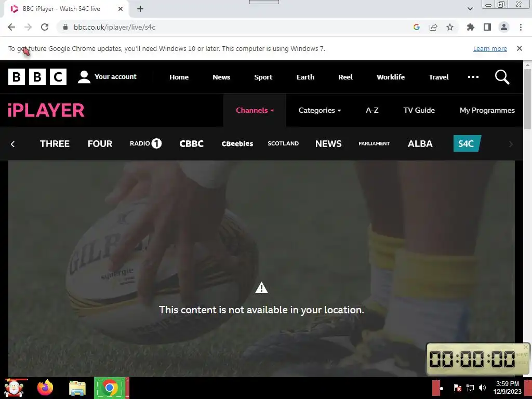Expand the Channels dropdown

255,110
